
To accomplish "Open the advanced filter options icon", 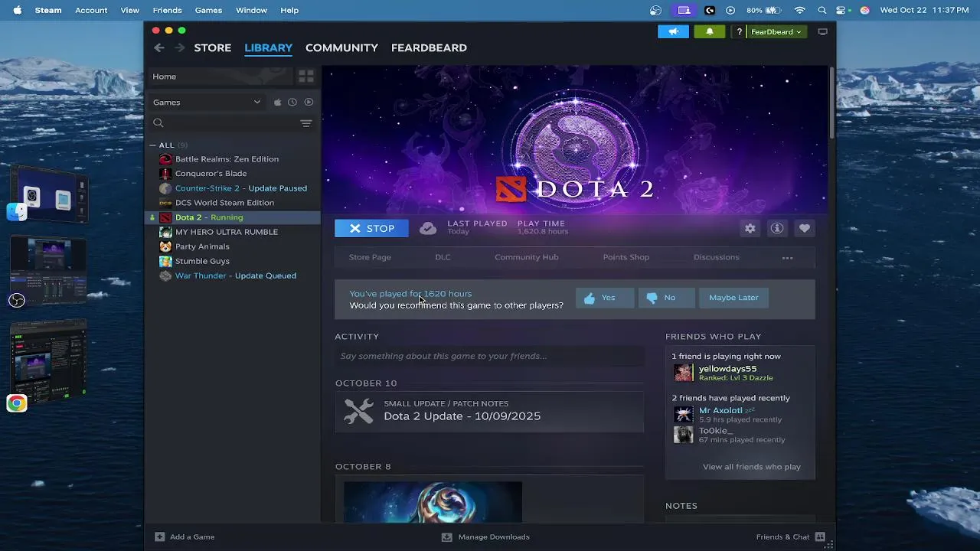I will coord(305,123).
